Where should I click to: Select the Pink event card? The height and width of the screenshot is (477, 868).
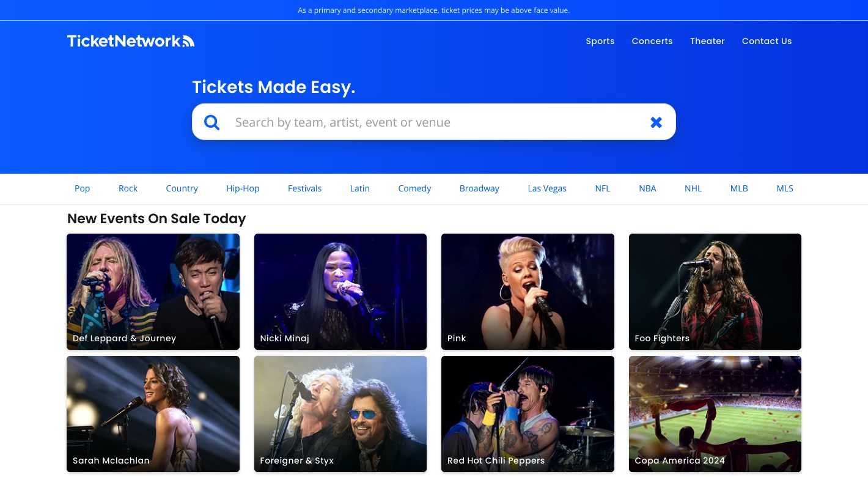[528, 292]
